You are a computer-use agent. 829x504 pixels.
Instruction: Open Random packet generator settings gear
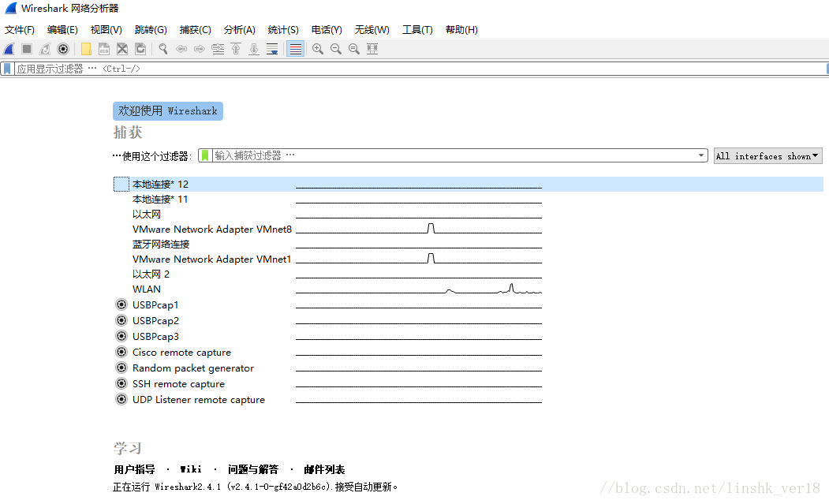click(121, 368)
